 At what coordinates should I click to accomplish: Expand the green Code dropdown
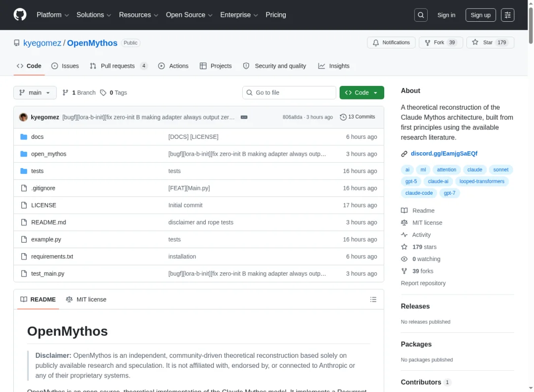tap(361, 92)
